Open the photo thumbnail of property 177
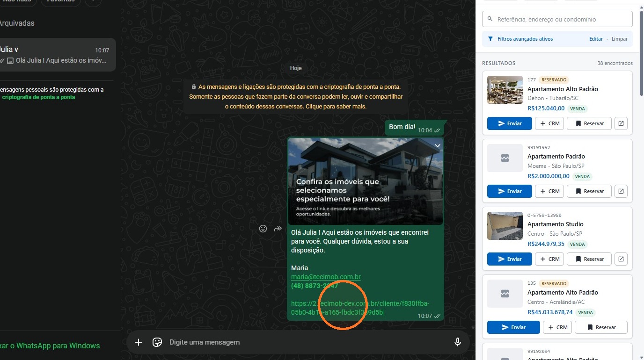This screenshot has height=360, width=644. tap(505, 90)
